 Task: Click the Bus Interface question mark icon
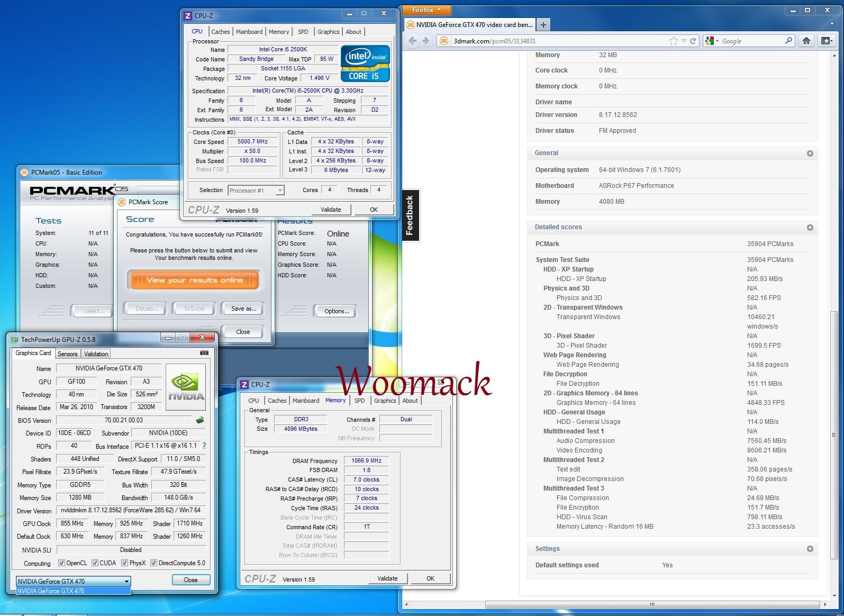(x=204, y=446)
